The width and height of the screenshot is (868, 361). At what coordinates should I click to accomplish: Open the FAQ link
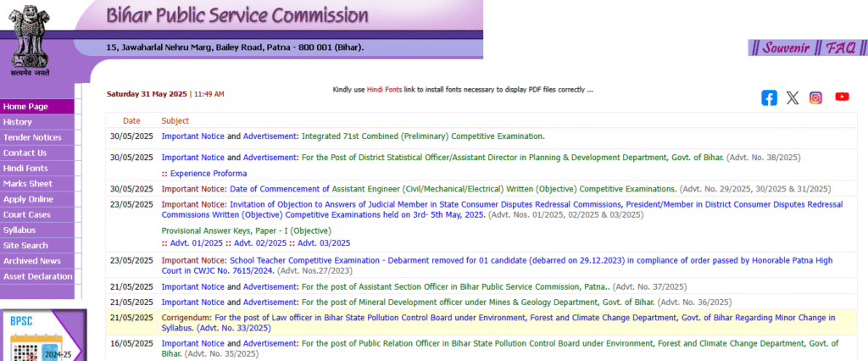(841, 47)
